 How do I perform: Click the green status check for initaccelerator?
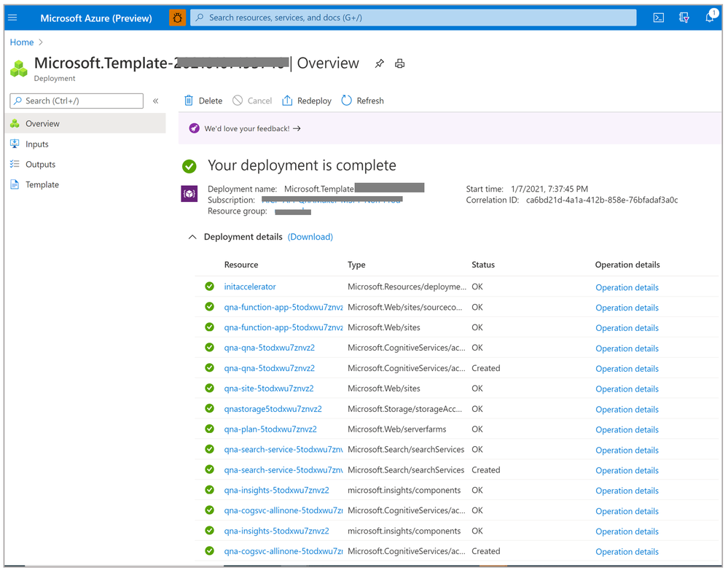tap(209, 286)
